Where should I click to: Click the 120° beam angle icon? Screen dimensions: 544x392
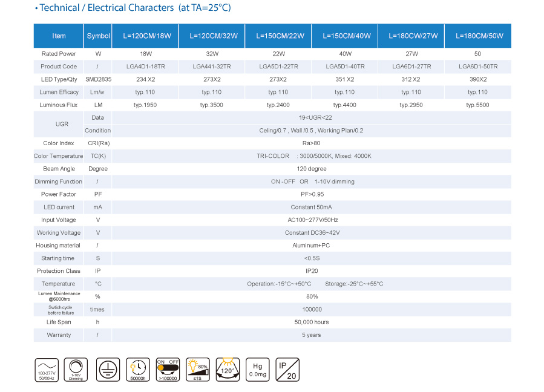(x=228, y=369)
